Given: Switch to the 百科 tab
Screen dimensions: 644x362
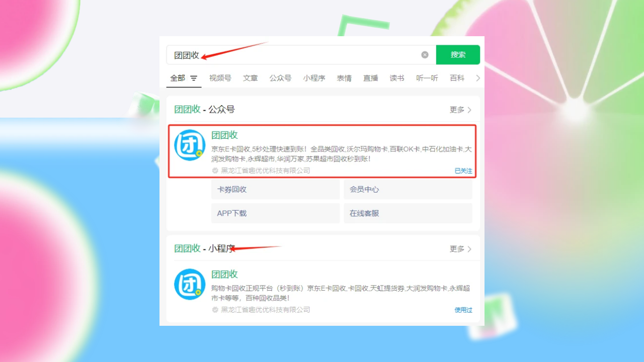Looking at the screenshot, I should [457, 78].
